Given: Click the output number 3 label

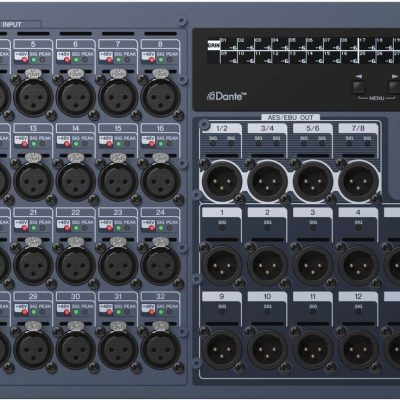Looking at the screenshot, I should [313, 212].
